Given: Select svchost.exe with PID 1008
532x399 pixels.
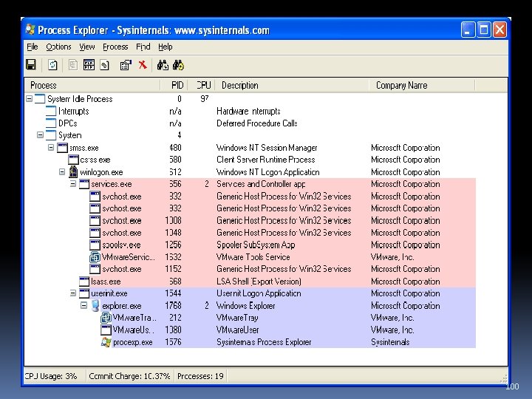Looking at the screenshot, I should click(x=122, y=221).
